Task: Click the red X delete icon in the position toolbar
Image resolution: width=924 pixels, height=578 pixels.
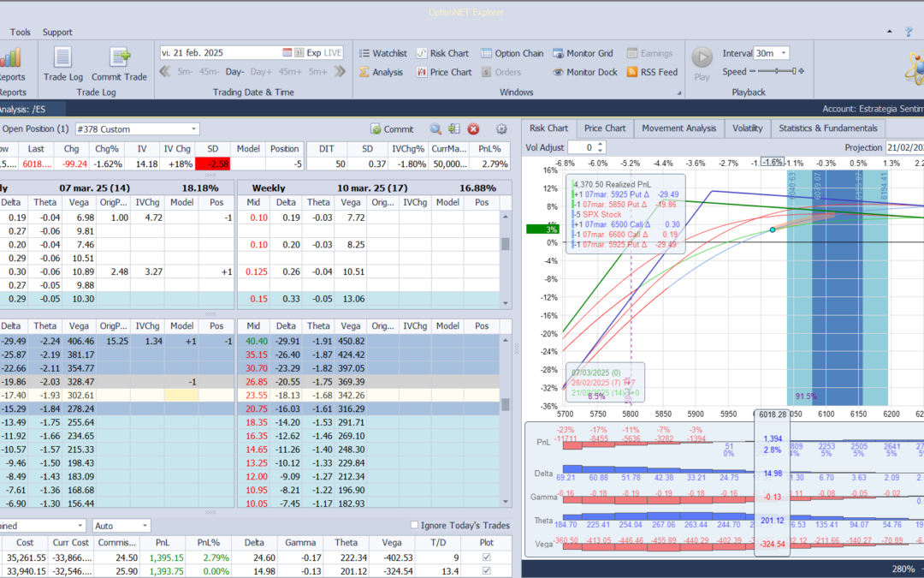Action: tap(473, 128)
